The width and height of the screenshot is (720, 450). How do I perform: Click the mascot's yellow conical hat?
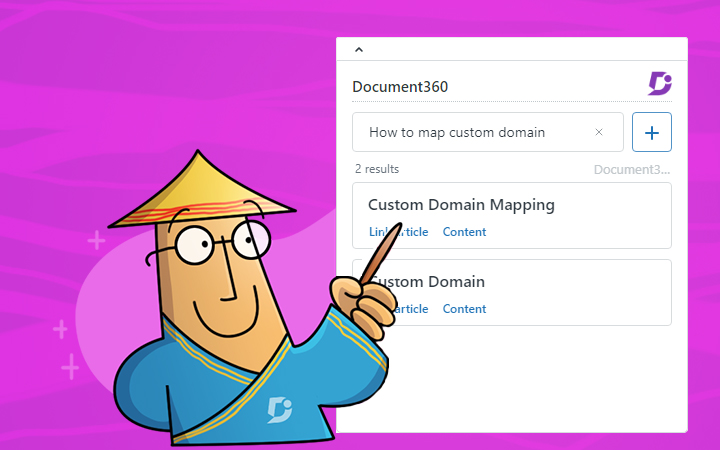(201, 187)
